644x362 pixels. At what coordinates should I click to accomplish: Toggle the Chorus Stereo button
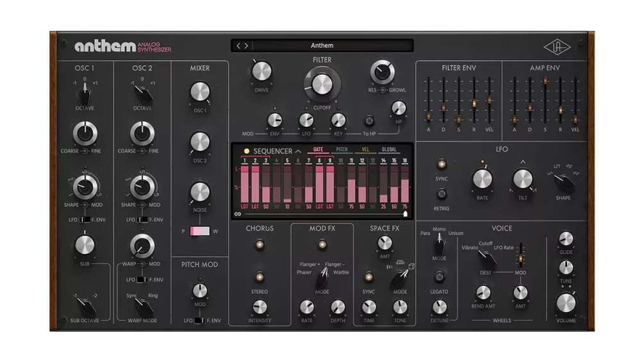pyautogui.click(x=260, y=277)
